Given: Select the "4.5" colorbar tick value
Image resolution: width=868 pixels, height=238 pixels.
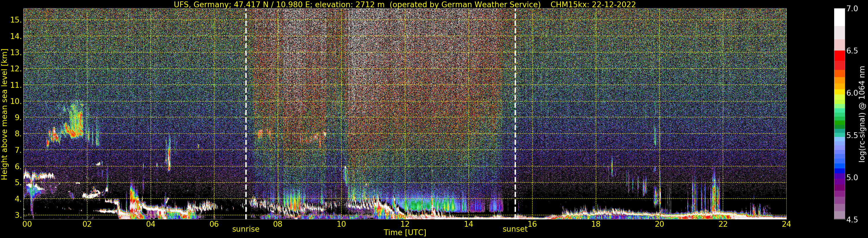Looking at the screenshot, I should click(x=852, y=220).
